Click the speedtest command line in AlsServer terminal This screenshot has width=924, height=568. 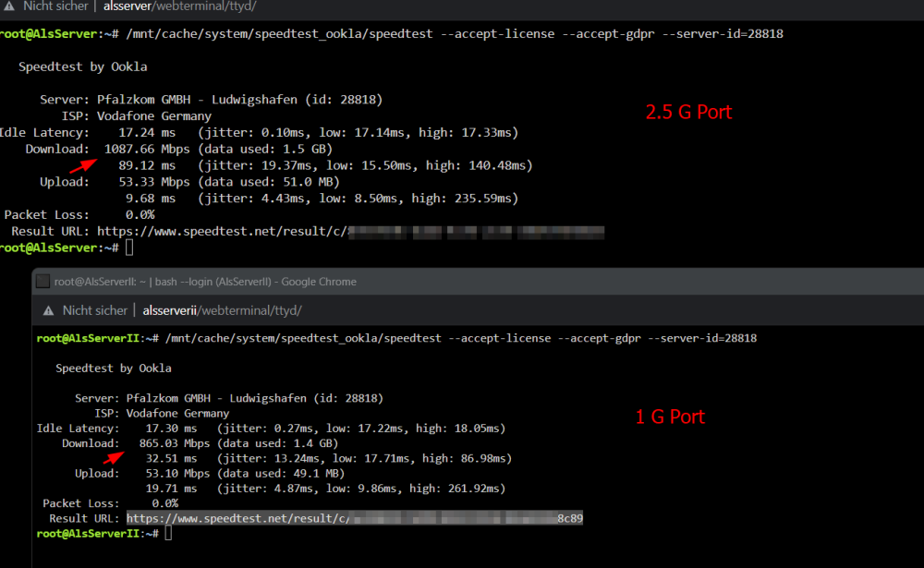pos(455,34)
